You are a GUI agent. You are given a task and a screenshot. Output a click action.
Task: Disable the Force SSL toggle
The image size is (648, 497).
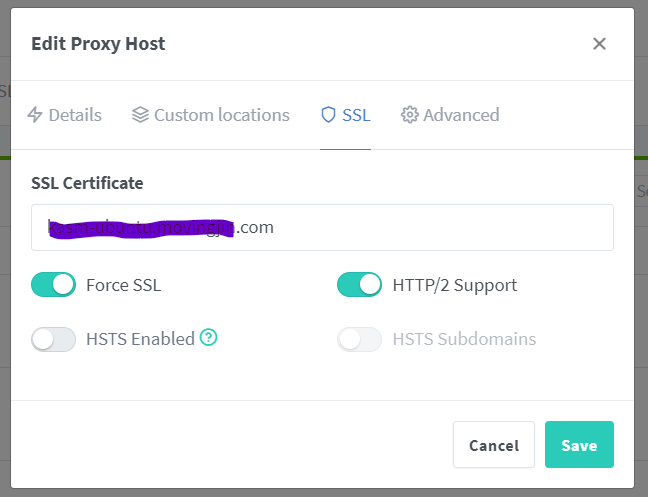(54, 284)
